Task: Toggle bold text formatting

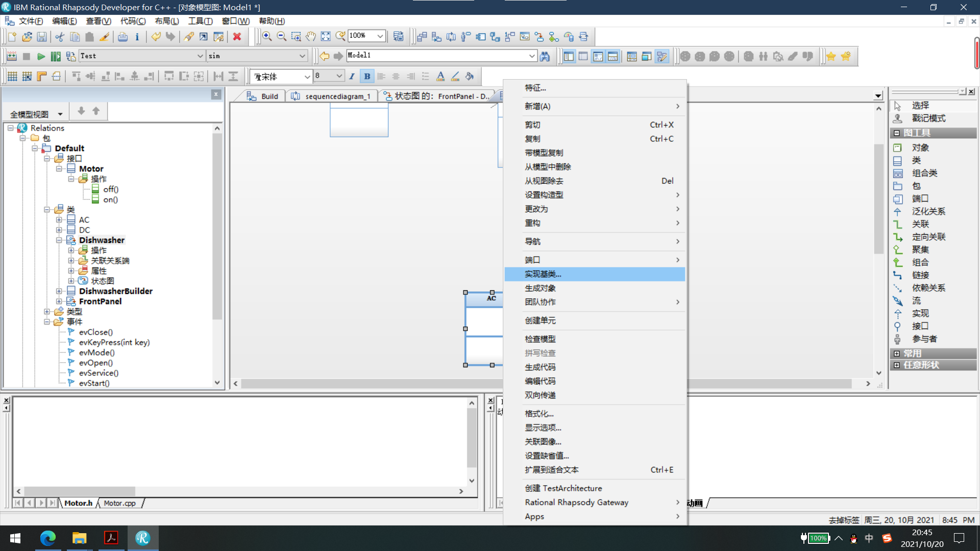Action: (366, 76)
